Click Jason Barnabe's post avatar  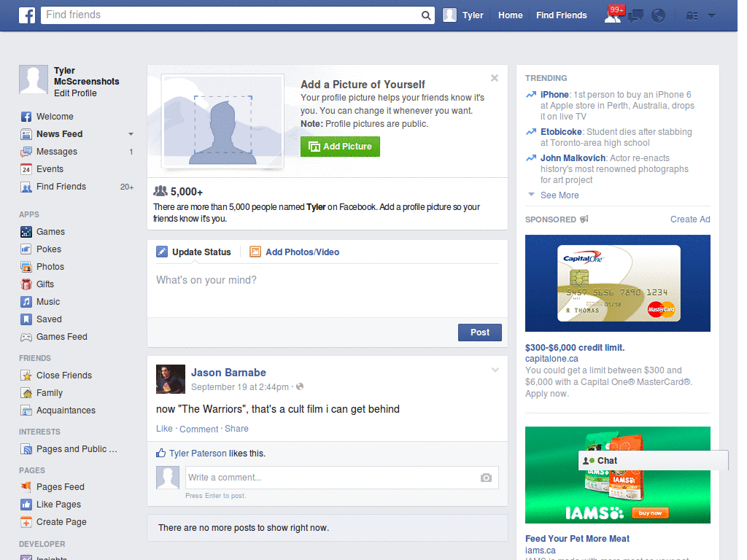171,379
